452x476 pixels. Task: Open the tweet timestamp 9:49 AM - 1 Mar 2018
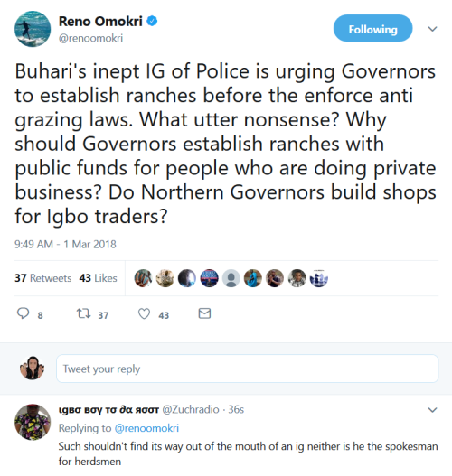[65, 244]
